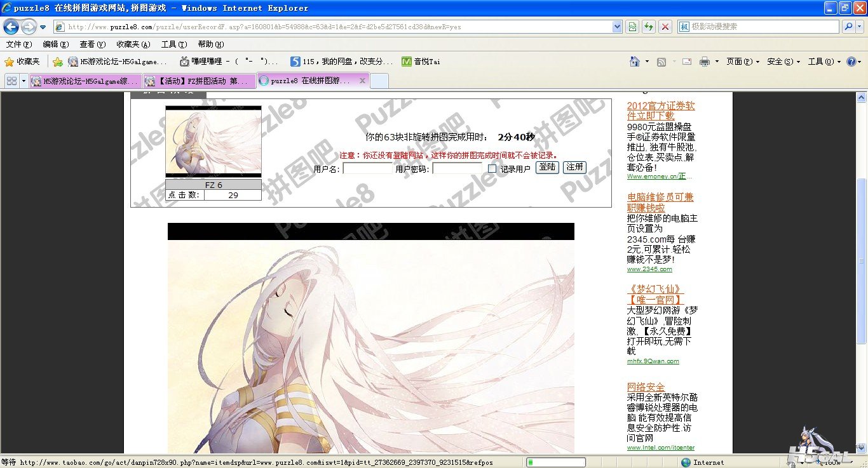
Task: Open the tab list dropdown arrow
Action: coord(24,81)
